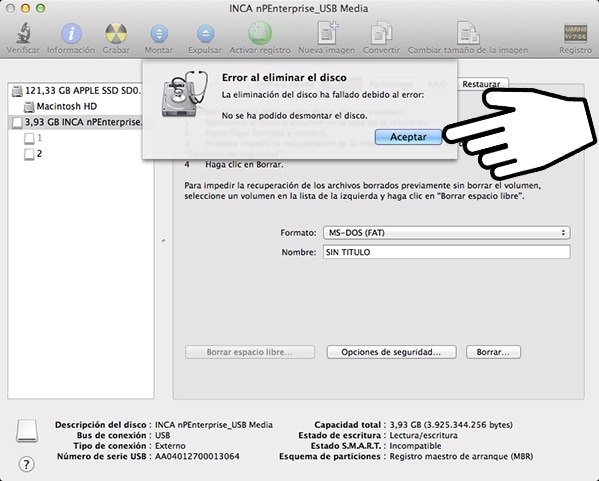Click the Nombre field SIN TITULO
This screenshot has width=599, height=481.
(447, 252)
